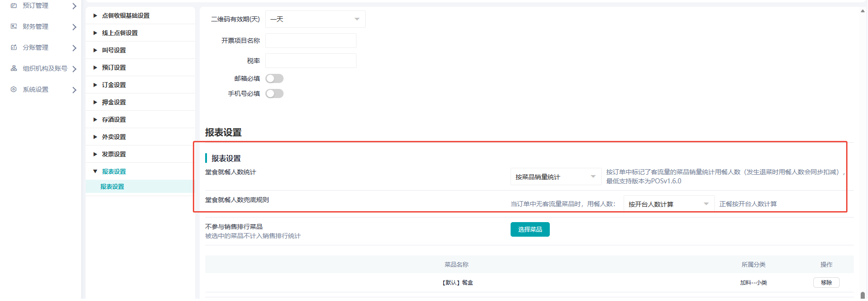Open 存酒设置 in settings tree

pos(114,119)
